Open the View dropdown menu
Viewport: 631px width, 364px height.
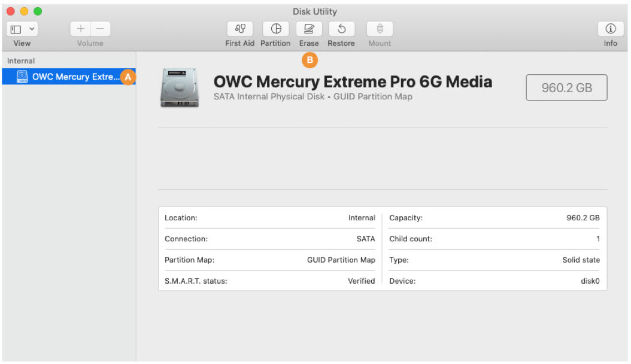[22, 29]
